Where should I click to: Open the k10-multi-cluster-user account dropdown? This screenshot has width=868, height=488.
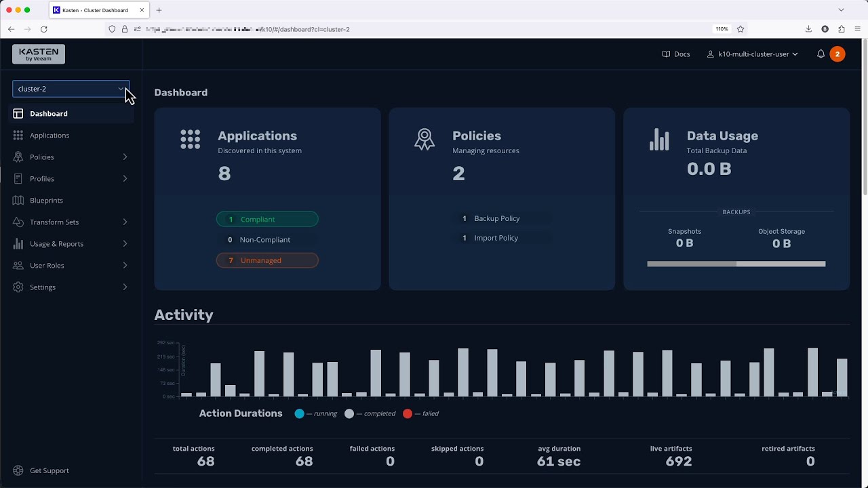[x=752, y=54]
